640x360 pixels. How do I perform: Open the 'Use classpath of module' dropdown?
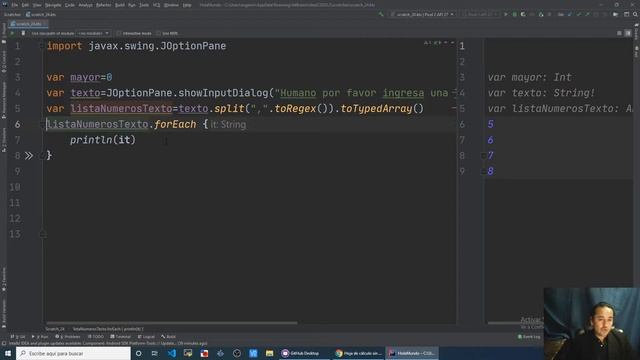coord(93,33)
